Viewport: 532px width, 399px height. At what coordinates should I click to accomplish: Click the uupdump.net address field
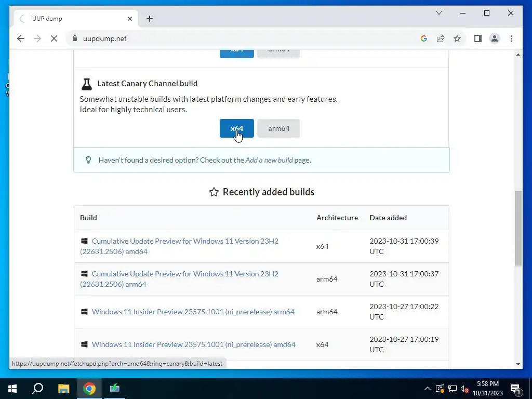pos(237,38)
